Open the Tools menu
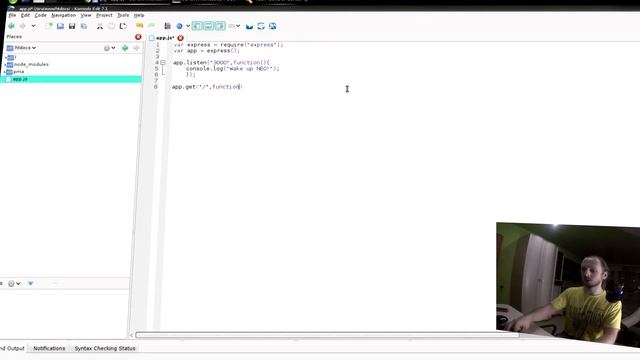The image size is (640, 360). (x=123, y=15)
